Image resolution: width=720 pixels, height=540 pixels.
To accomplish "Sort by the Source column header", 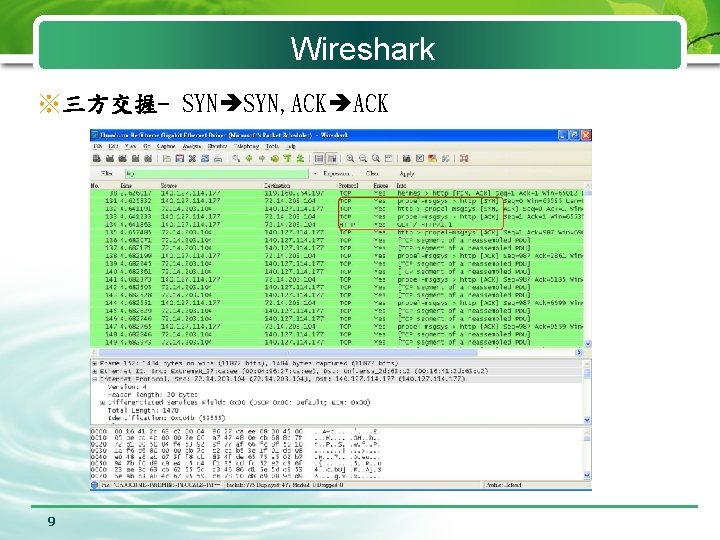I will [169, 186].
